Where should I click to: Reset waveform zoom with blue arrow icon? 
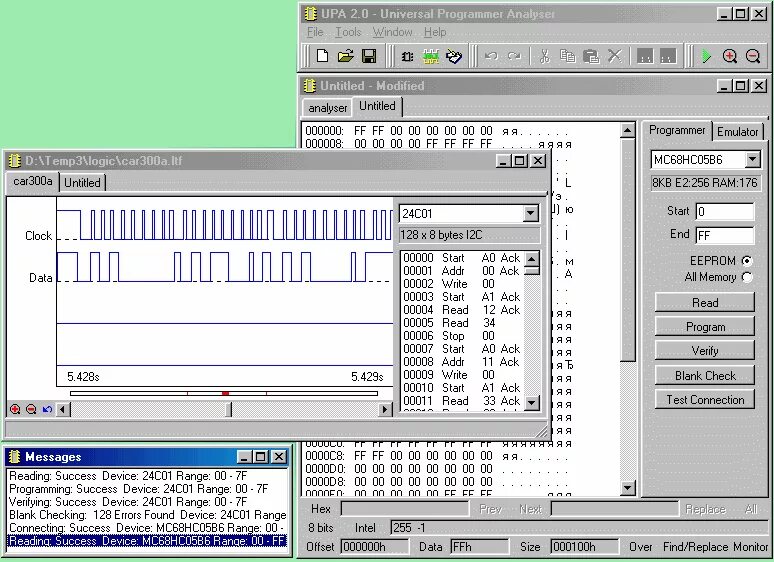47,409
